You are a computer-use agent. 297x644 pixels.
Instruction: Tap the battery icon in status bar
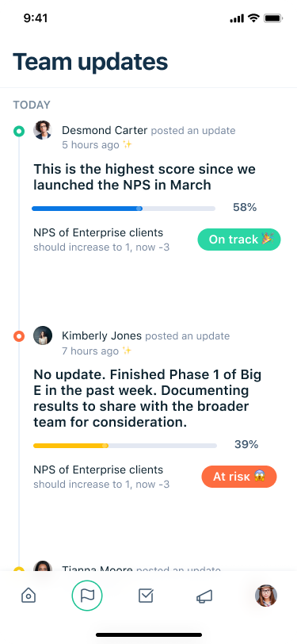click(272, 18)
